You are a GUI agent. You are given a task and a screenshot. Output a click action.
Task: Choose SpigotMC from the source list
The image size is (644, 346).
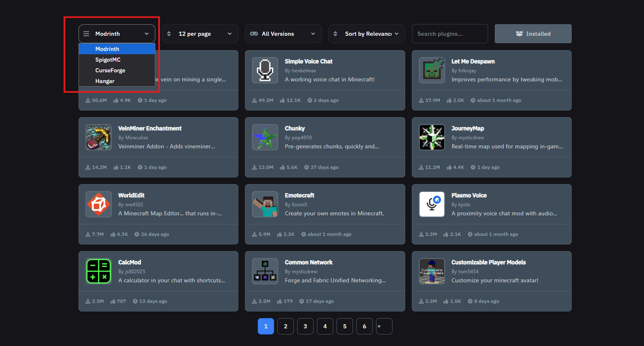coord(117,60)
